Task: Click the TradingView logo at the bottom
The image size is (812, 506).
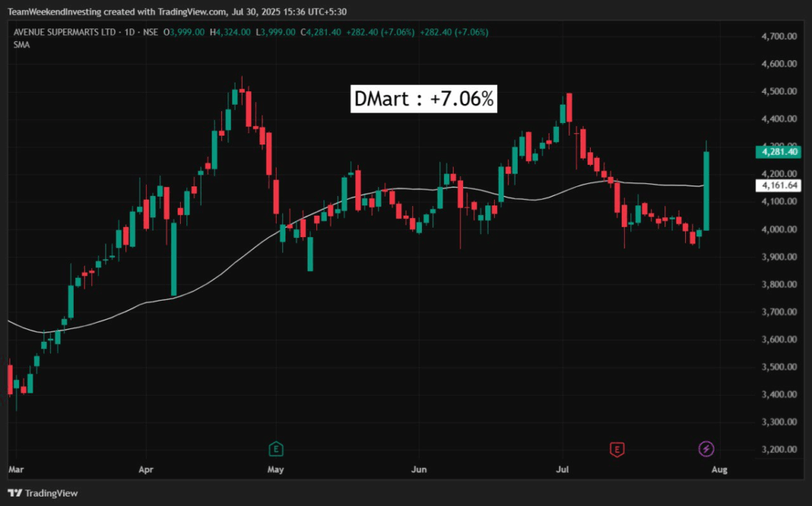Action: [x=43, y=493]
